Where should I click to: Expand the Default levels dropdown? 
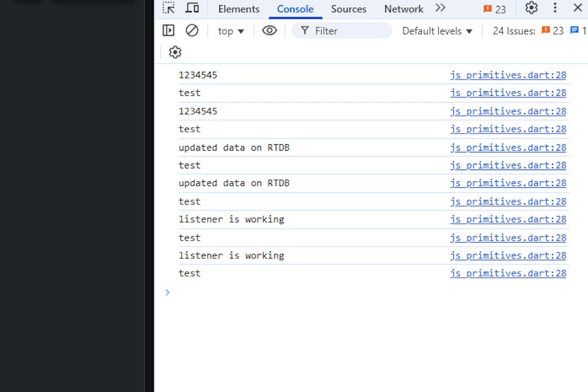point(437,31)
